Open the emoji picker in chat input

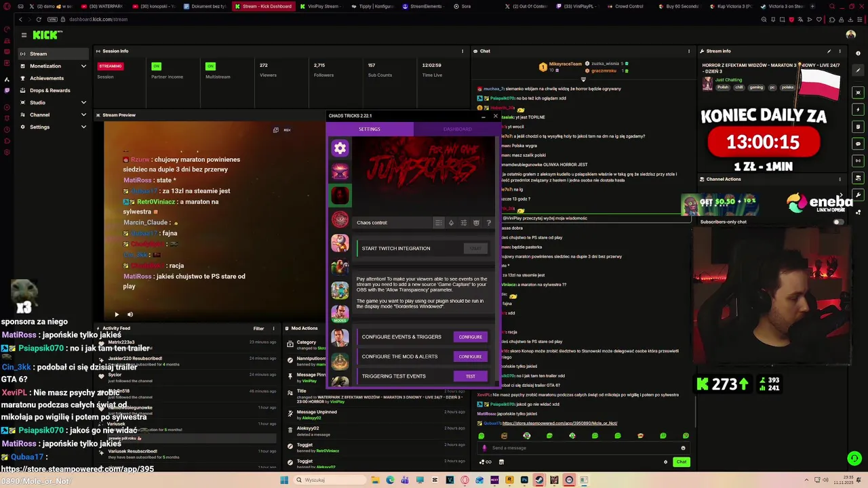[683, 448]
